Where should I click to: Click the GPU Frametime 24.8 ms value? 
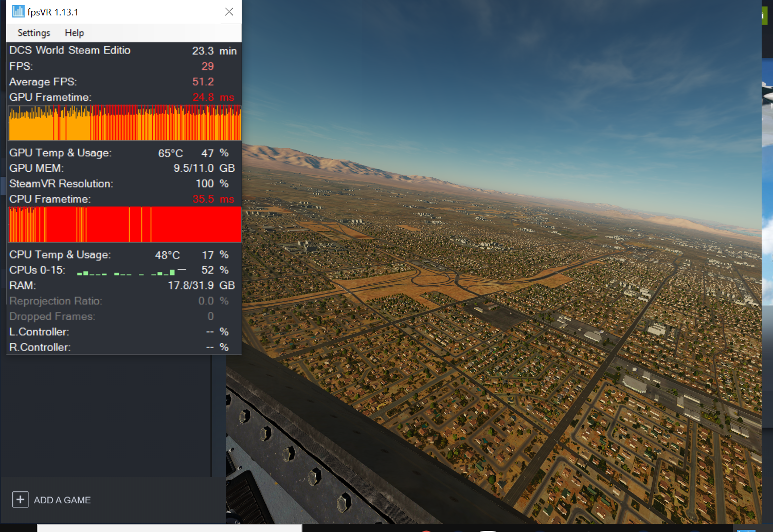tap(213, 97)
